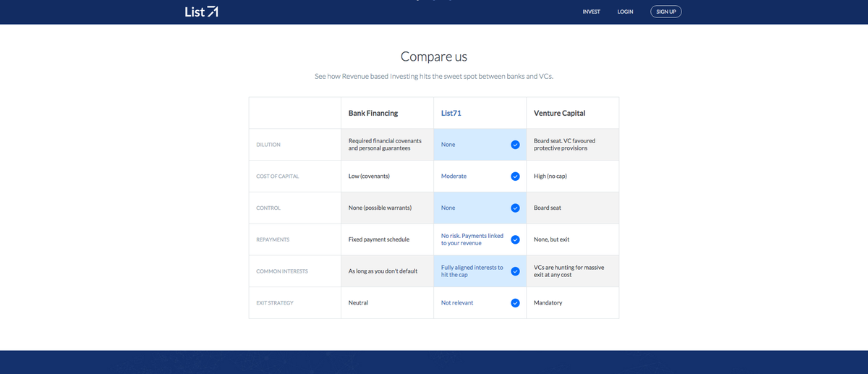Select 'VCs are hunting for massive exit' cell

click(x=572, y=271)
